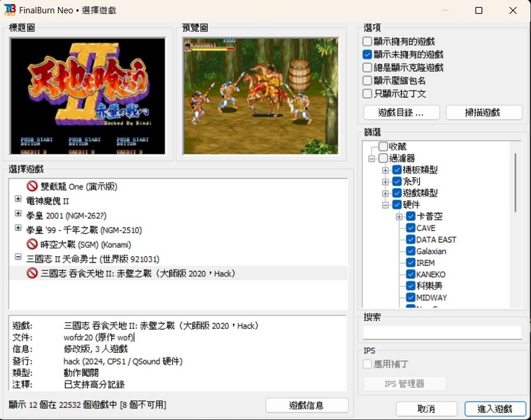531x420 pixels.
Task: Click the filter tree vertical scrollbar
Action: [x=516, y=183]
